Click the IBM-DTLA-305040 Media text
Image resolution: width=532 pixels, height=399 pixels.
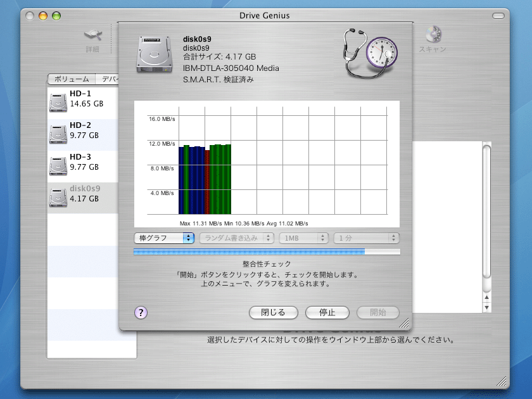pyautogui.click(x=231, y=68)
